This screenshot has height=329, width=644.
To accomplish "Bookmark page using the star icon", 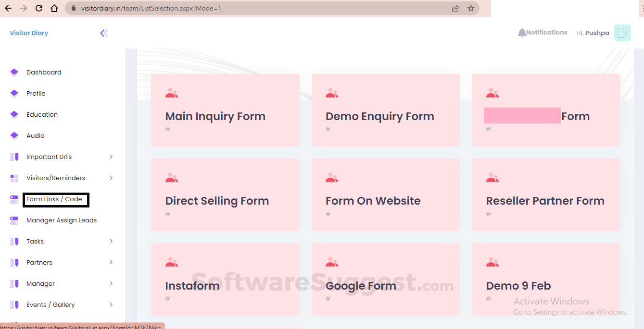I will [x=471, y=8].
